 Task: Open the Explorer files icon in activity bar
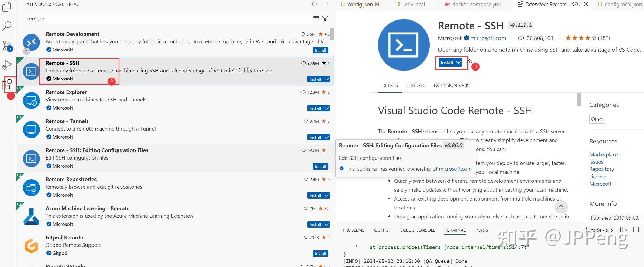[x=7, y=6]
